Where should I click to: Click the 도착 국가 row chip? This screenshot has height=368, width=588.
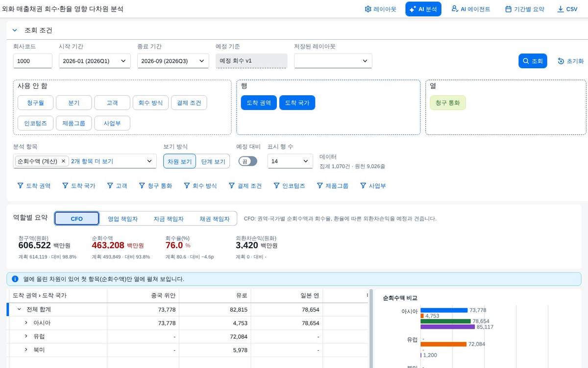tap(297, 103)
